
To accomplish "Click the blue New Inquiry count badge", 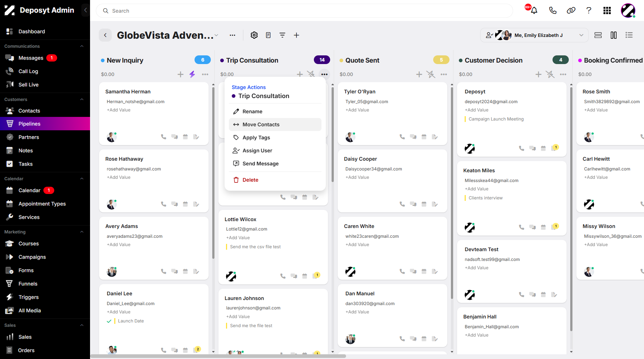I will click(x=202, y=60).
